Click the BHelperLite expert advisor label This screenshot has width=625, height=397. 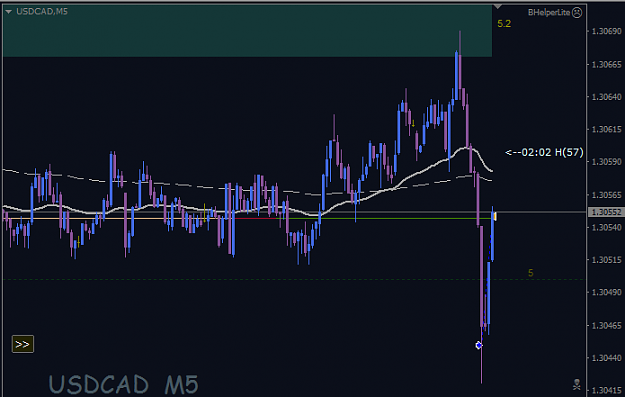point(549,13)
